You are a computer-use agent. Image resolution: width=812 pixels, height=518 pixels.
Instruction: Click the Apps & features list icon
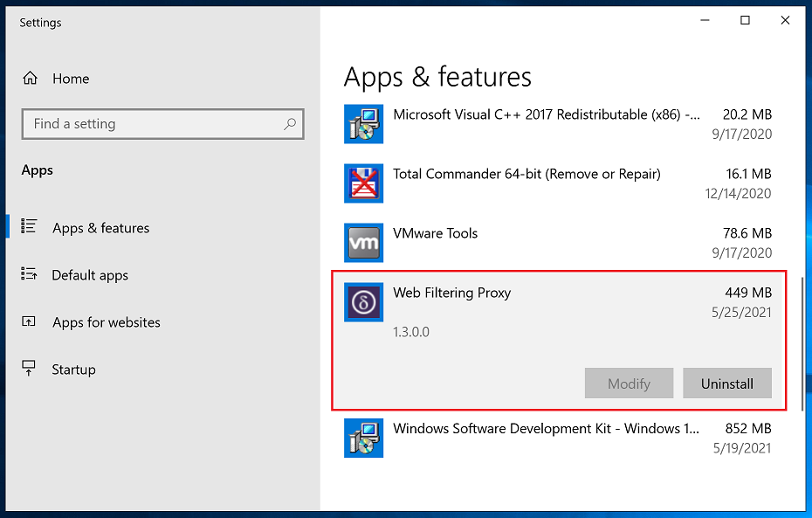pyautogui.click(x=29, y=226)
